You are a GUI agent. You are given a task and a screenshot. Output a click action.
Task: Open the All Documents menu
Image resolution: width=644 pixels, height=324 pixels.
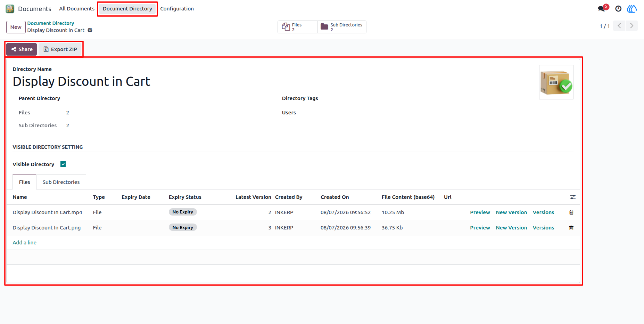77,9
